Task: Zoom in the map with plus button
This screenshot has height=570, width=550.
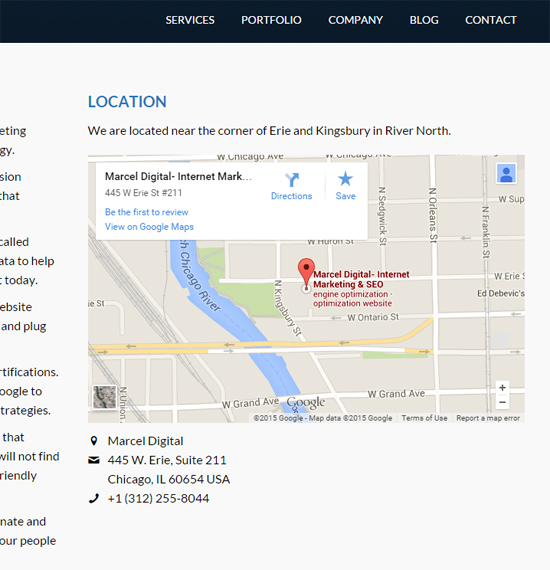Action: (502, 388)
